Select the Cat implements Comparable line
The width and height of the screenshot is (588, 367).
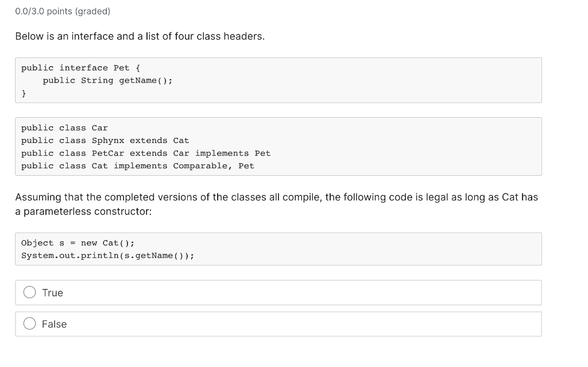[x=137, y=165]
